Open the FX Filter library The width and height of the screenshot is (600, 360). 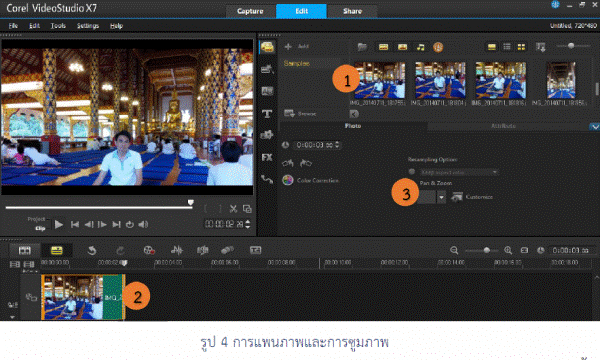pos(267,157)
